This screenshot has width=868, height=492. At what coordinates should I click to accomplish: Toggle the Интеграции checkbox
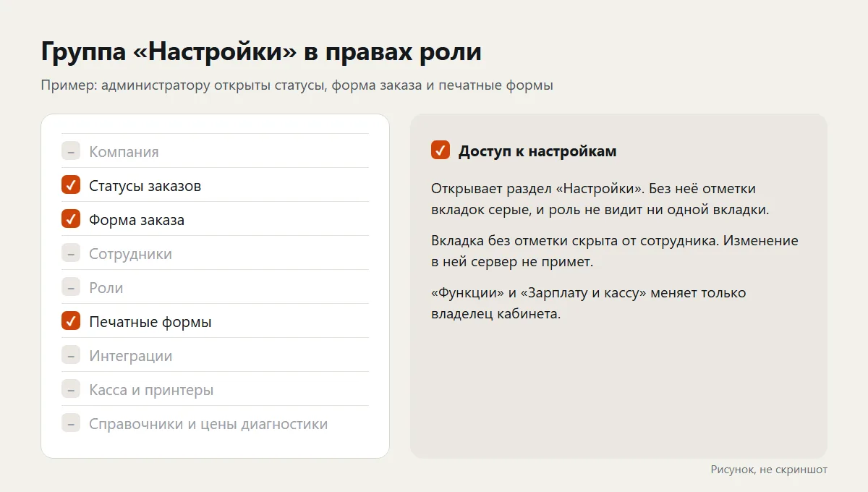click(x=70, y=355)
